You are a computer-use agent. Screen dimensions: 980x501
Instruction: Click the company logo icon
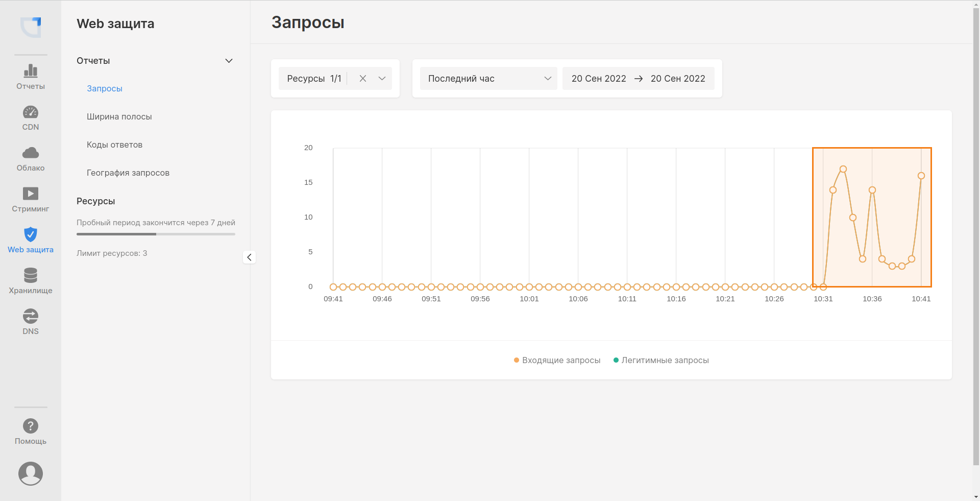point(31,27)
